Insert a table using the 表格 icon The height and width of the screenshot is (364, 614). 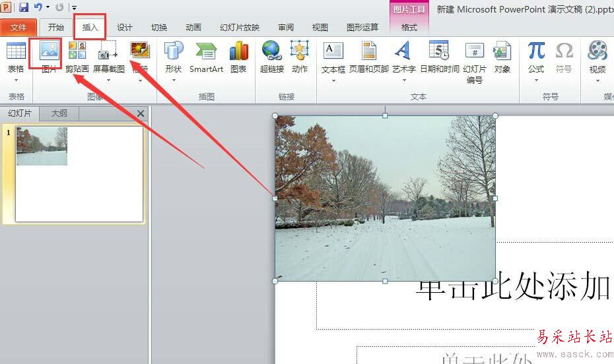tap(16, 51)
